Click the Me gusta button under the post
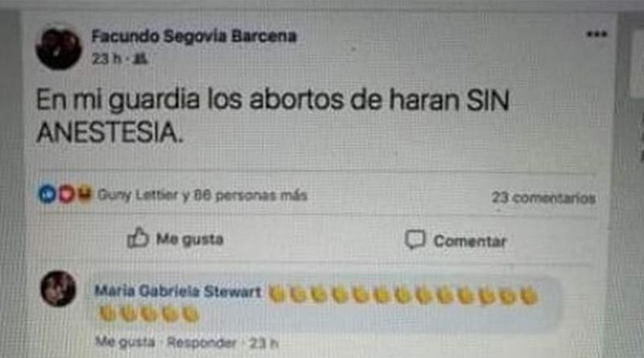The height and width of the screenshot is (358, 644). pyautogui.click(x=175, y=238)
